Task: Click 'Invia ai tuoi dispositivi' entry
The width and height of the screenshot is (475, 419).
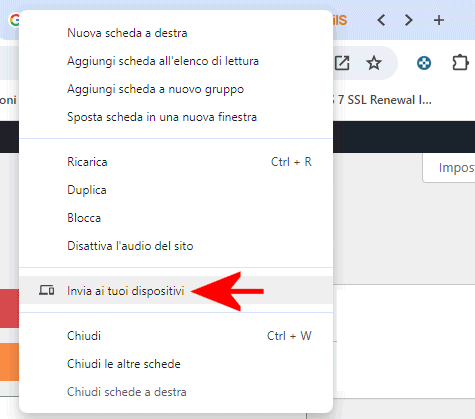Action: (176, 291)
